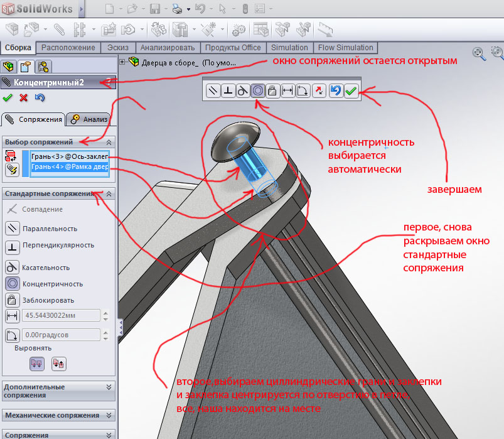Screen dimensions: 504x439
Task: Toggle the Lock mate button in left panel
Action: click(12, 300)
